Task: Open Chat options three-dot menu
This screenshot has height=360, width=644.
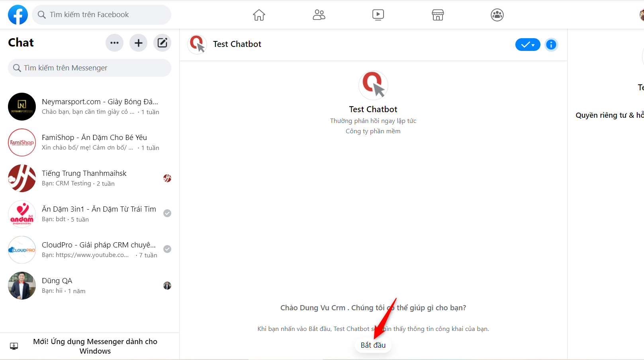Action: coord(114,43)
